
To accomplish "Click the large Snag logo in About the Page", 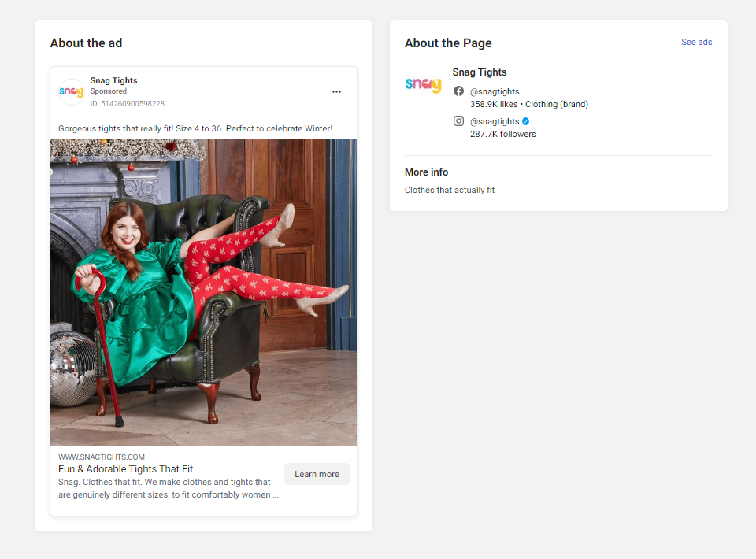I will pyautogui.click(x=423, y=84).
